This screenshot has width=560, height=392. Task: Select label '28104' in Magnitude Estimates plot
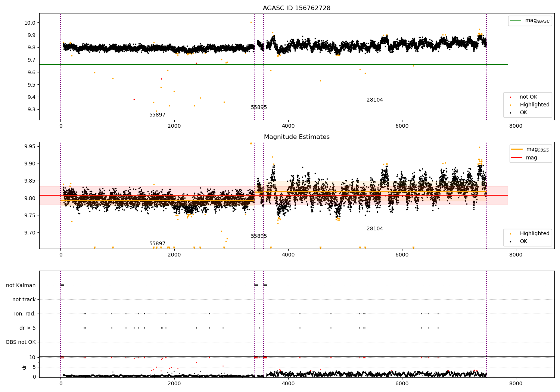(374, 229)
